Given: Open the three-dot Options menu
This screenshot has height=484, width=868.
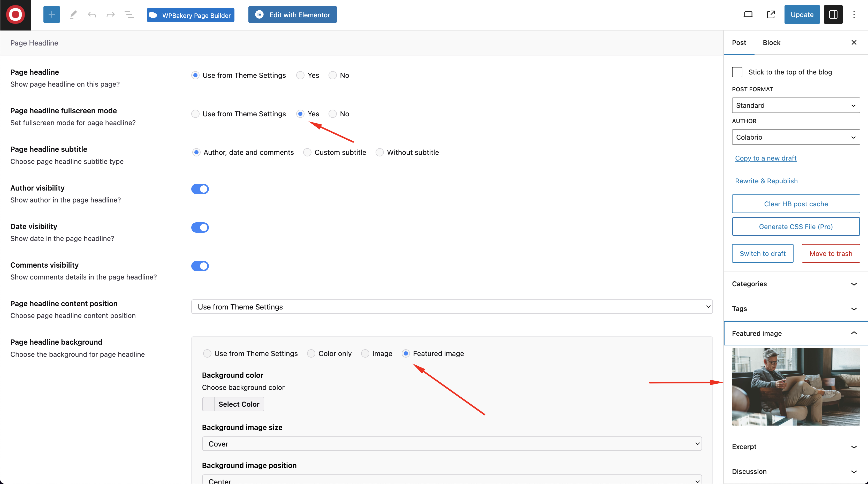Looking at the screenshot, I should click(x=854, y=14).
